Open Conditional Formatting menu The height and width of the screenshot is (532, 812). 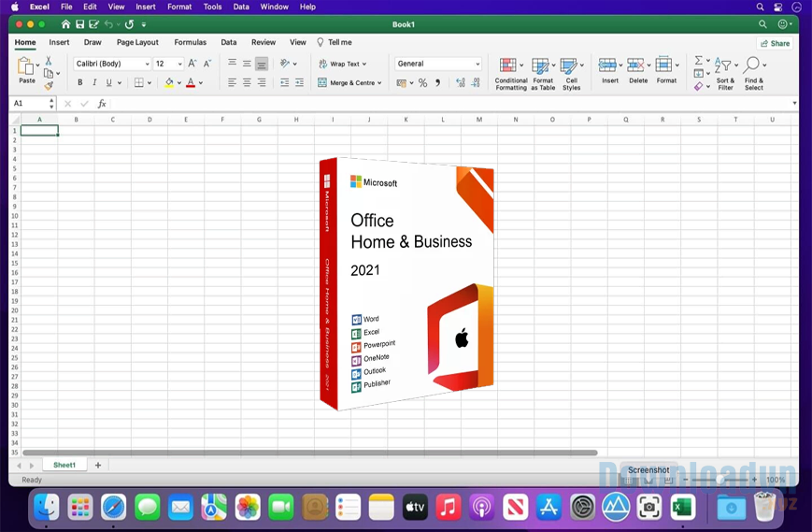510,74
